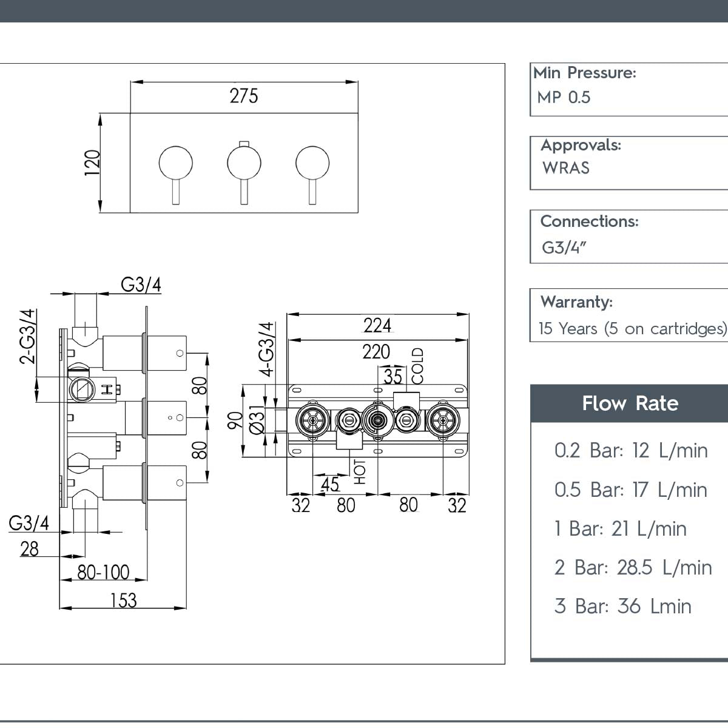The image size is (728, 728).
Task: Click the '0.5 Bar: 17 L/min' row
Action: click(631, 490)
